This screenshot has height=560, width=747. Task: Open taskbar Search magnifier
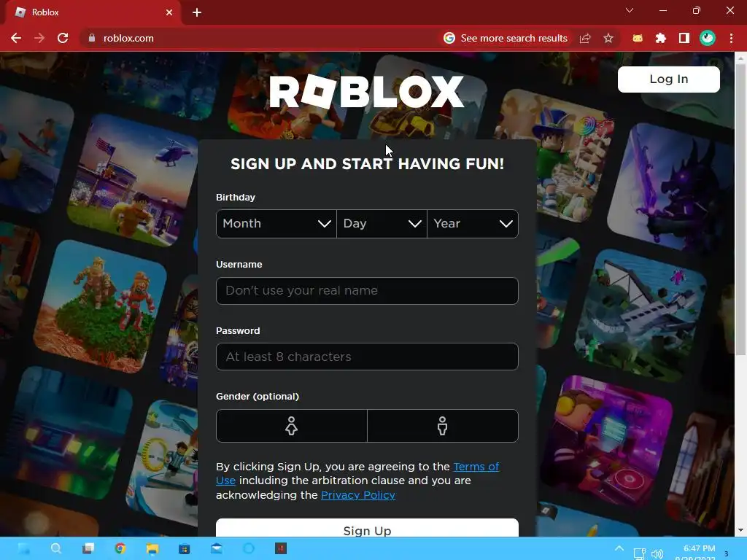[55, 548]
